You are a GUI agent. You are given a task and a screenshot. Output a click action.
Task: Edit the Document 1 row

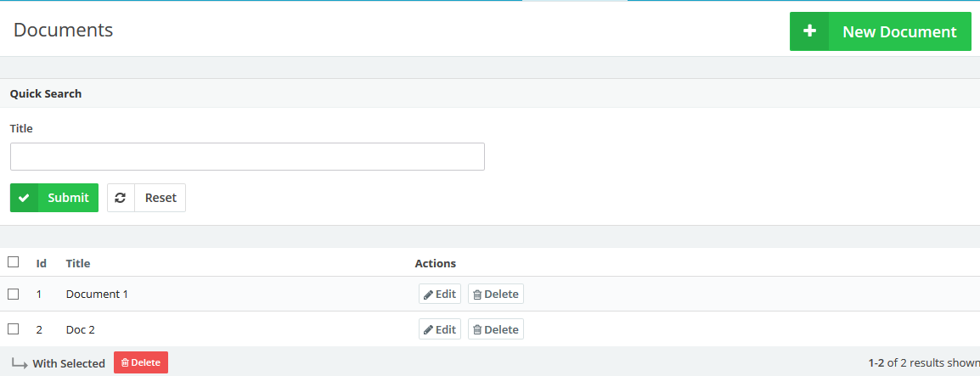point(440,294)
